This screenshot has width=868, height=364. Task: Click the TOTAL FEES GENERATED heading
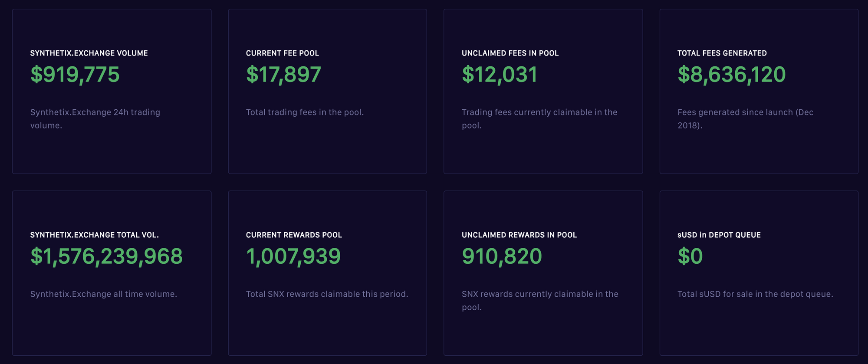[722, 53]
